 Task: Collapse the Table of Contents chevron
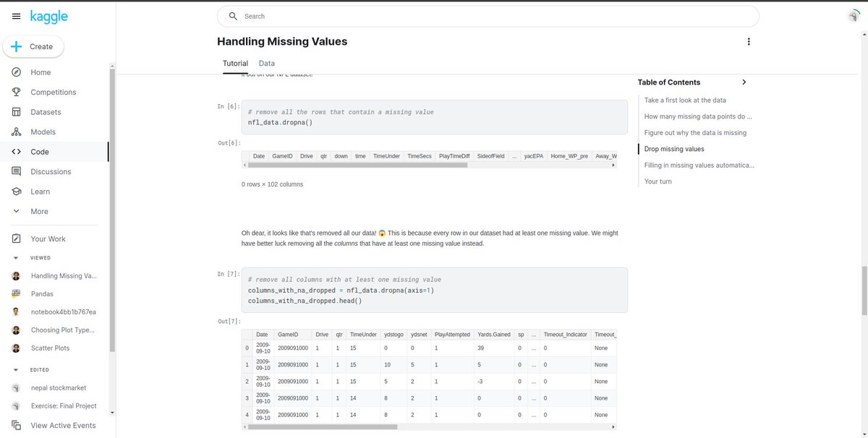[744, 82]
